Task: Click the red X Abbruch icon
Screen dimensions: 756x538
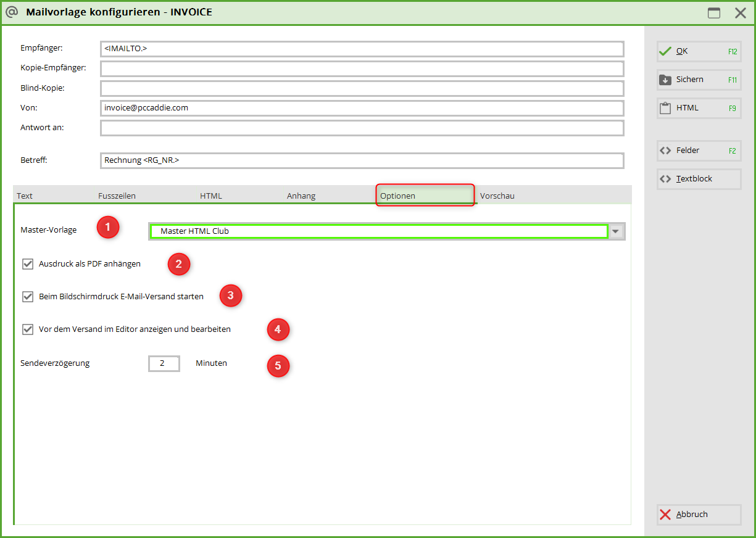Action: [665, 515]
